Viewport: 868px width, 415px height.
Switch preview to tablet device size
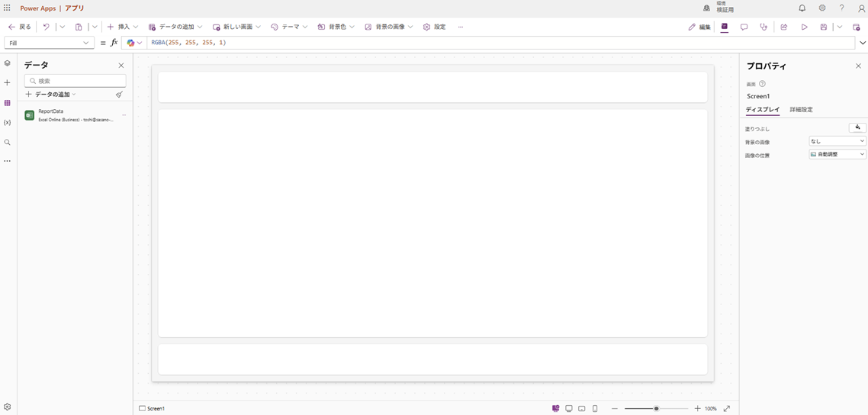tap(582, 409)
